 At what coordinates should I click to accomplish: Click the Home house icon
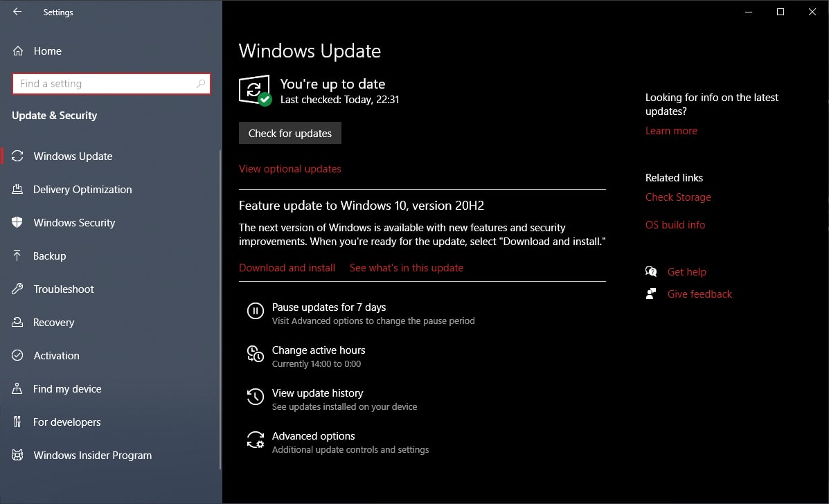pos(18,51)
